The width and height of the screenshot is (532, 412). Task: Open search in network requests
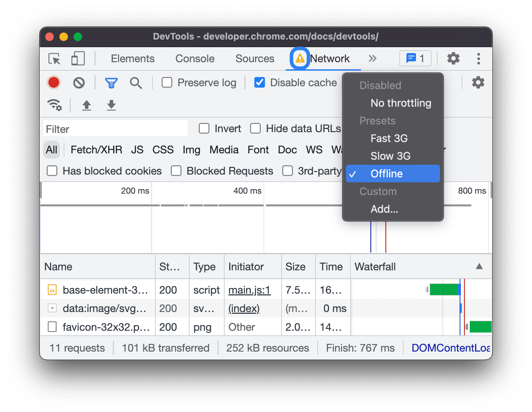pyautogui.click(x=136, y=82)
